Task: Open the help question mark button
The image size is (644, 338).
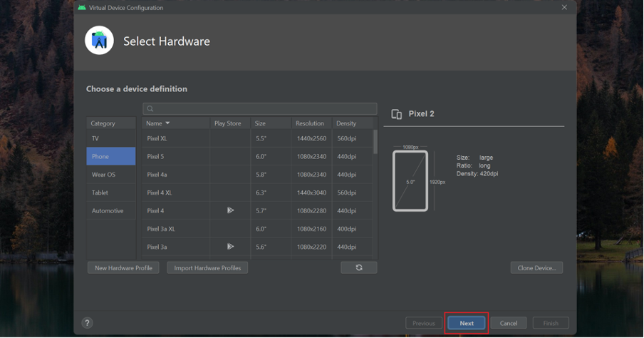Action: tap(87, 323)
